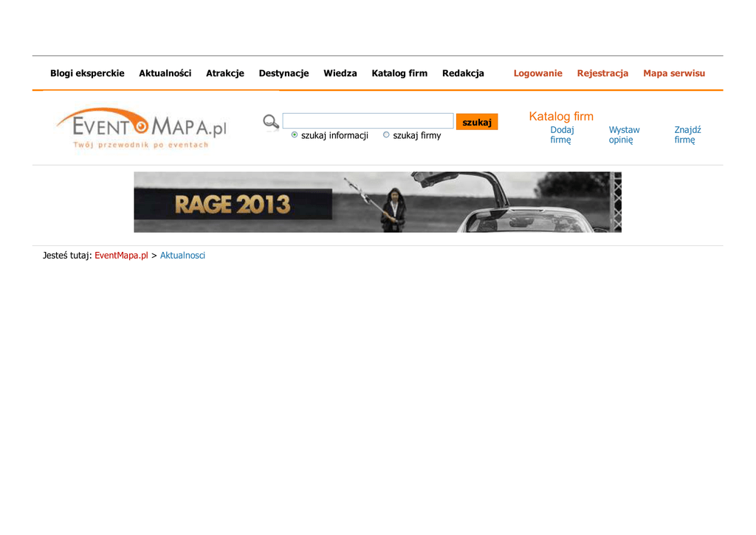Open Mapa serwisu link
Viewport: 756px width, 535px height.
click(x=673, y=73)
